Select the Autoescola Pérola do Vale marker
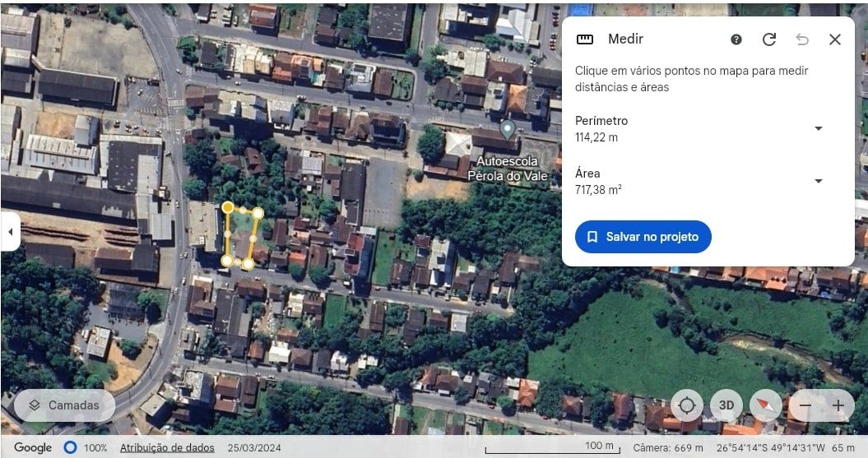Screen dimensions: 868x458 (508, 130)
